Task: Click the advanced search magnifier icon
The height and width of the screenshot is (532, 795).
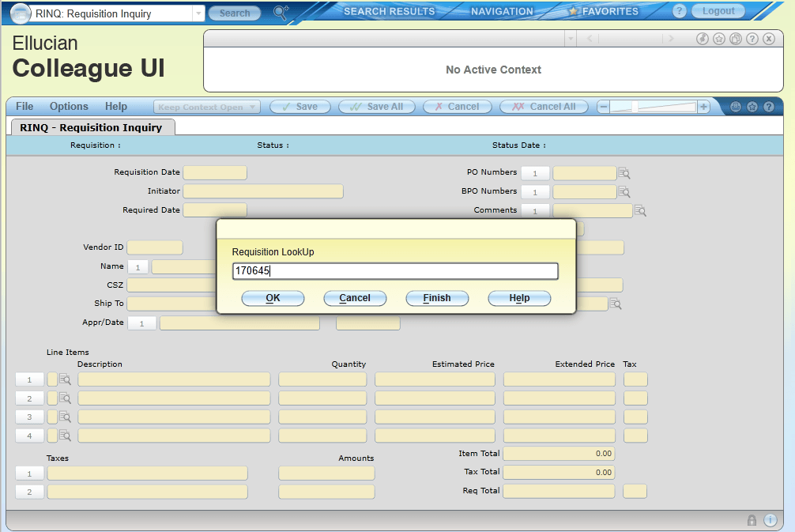Action: point(281,12)
